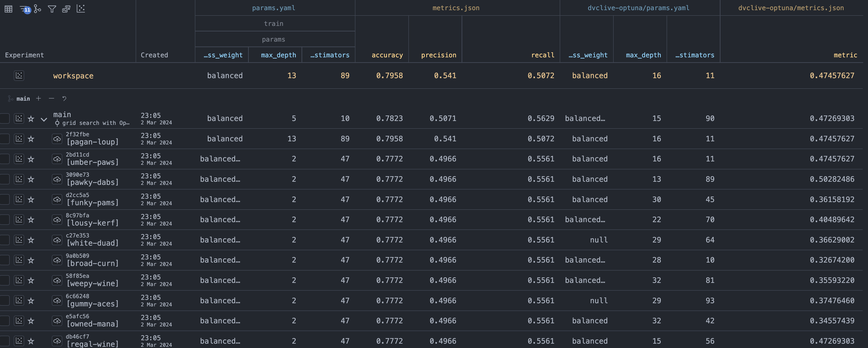Image resolution: width=868 pixels, height=348 pixels.
Task: Click plus to show more main commits
Action: (38, 98)
